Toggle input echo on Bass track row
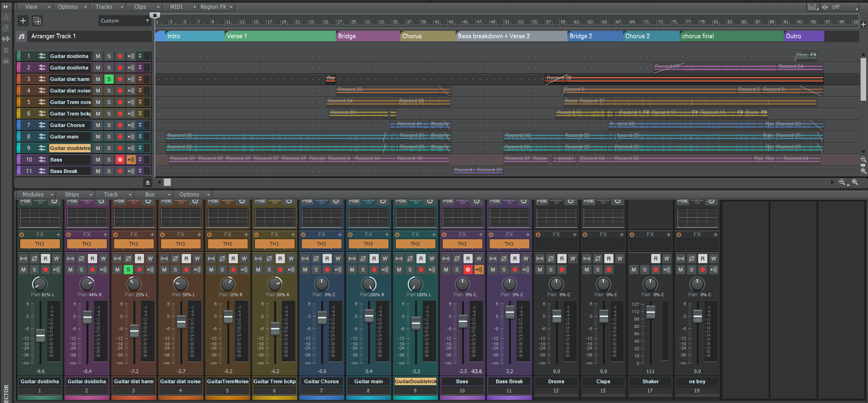The height and width of the screenshot is (403, 868). pyautogui.click(x=131, y=160)
